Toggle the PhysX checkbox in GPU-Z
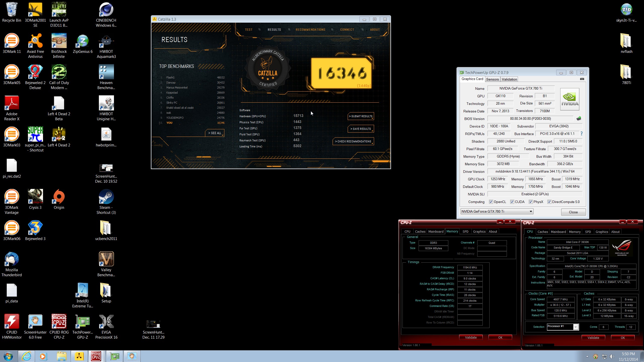644x362 pixels. pos(531,202)
